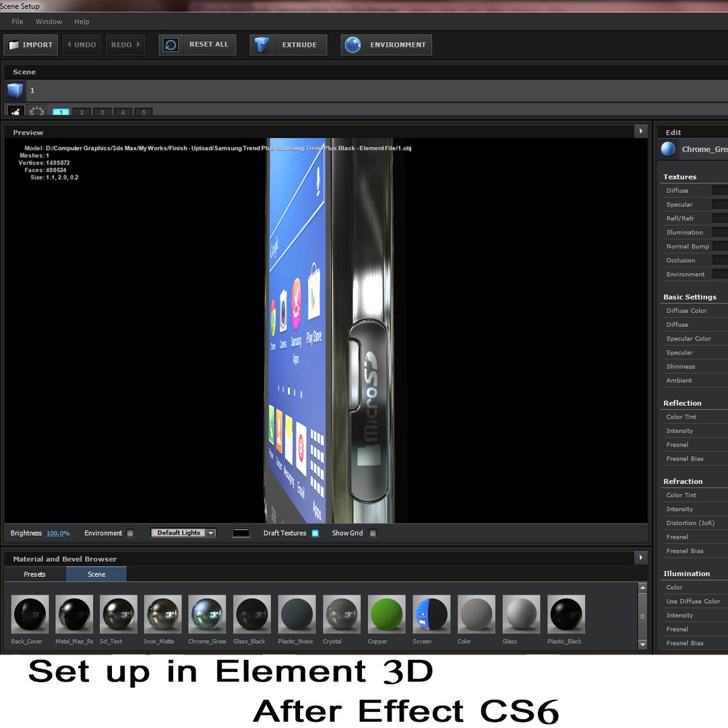Screen dimensions: 728x728
Task: Select the Inox_Matte material sphere
Action: (x=163, y=614)
